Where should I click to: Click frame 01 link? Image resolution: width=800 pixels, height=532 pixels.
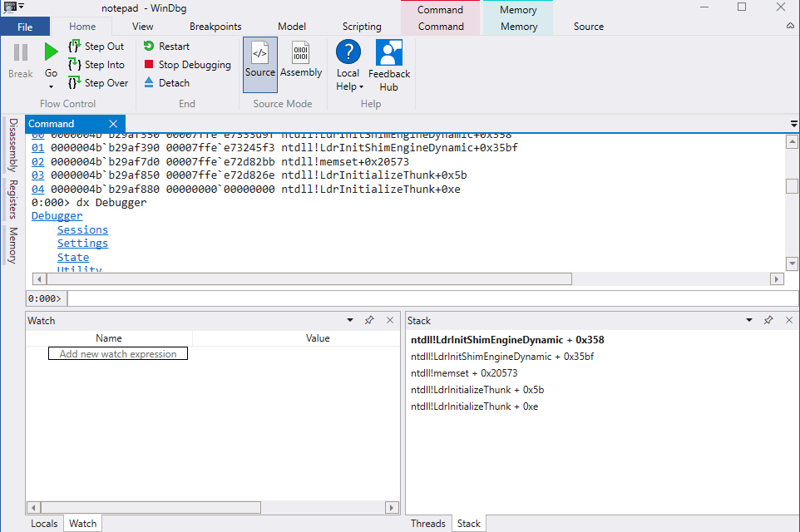[37, 148]
